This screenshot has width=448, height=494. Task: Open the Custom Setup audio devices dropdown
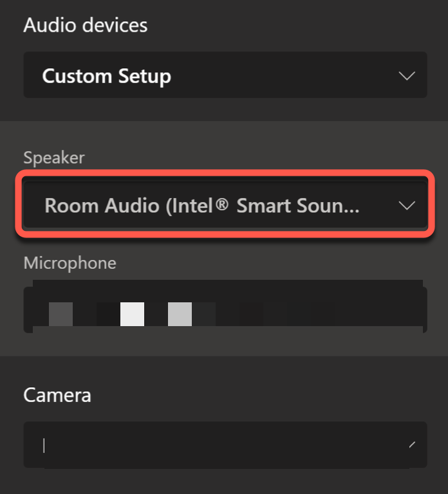coord(225,75)
